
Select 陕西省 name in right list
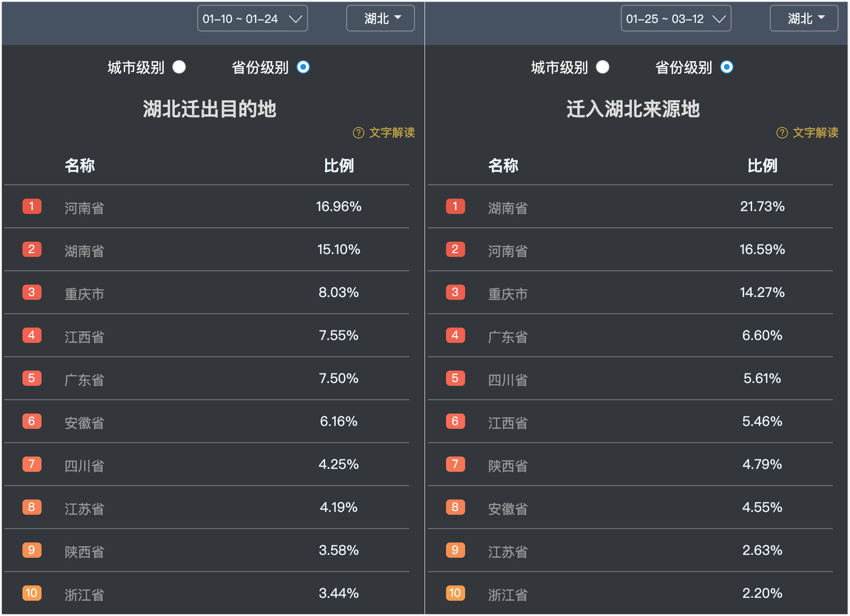pyautogui.click(x=508, y=466)
